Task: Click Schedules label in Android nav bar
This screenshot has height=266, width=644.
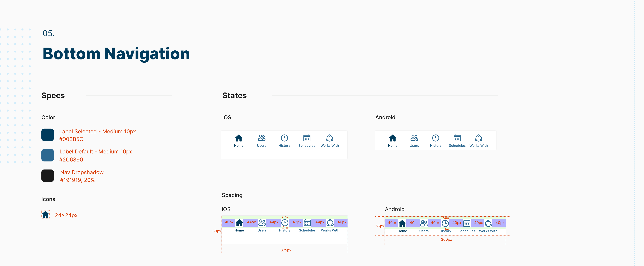Action: [457, 146]
